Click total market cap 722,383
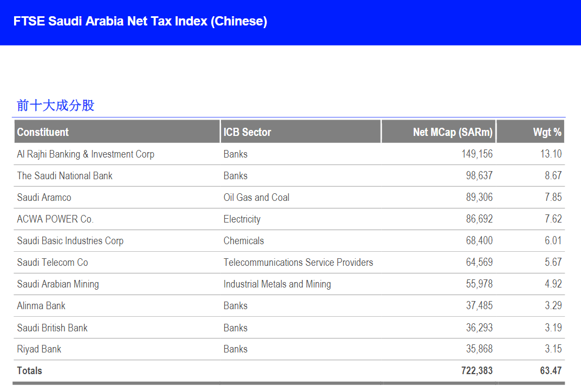This screenshot has width=581, height=392. 477,370
